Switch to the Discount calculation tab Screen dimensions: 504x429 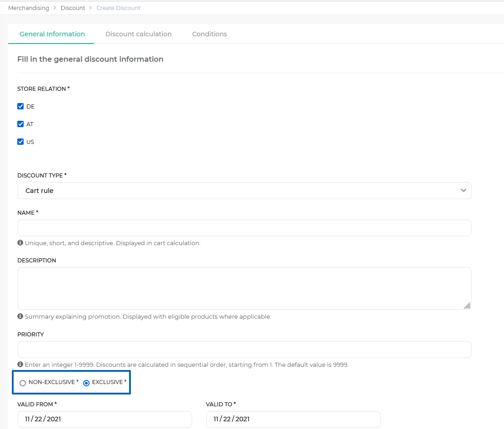pos(139,34)
